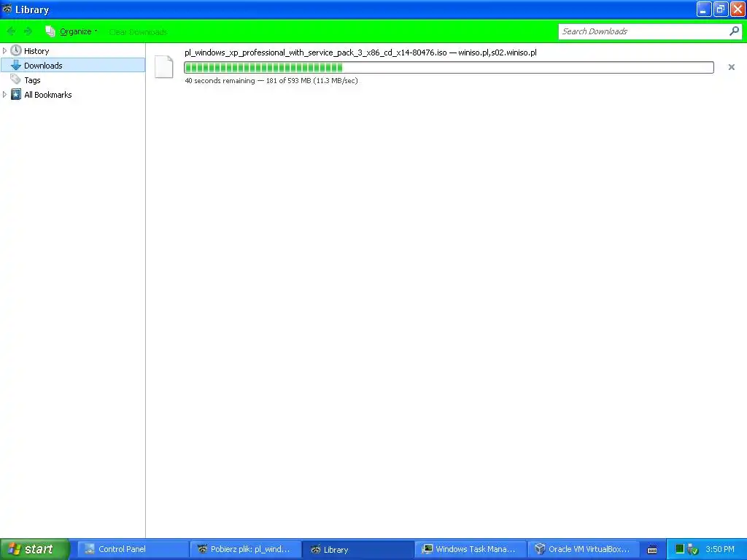This screenshot has height=560, width=747.
Task: Click the History clock icon
Action: [16, 50]
